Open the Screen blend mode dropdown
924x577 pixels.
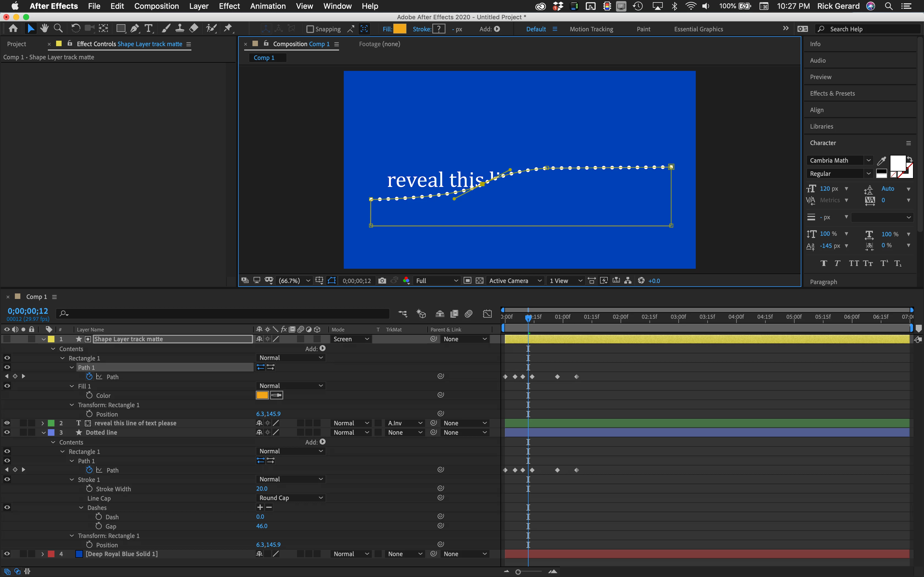tap(351, 339)
